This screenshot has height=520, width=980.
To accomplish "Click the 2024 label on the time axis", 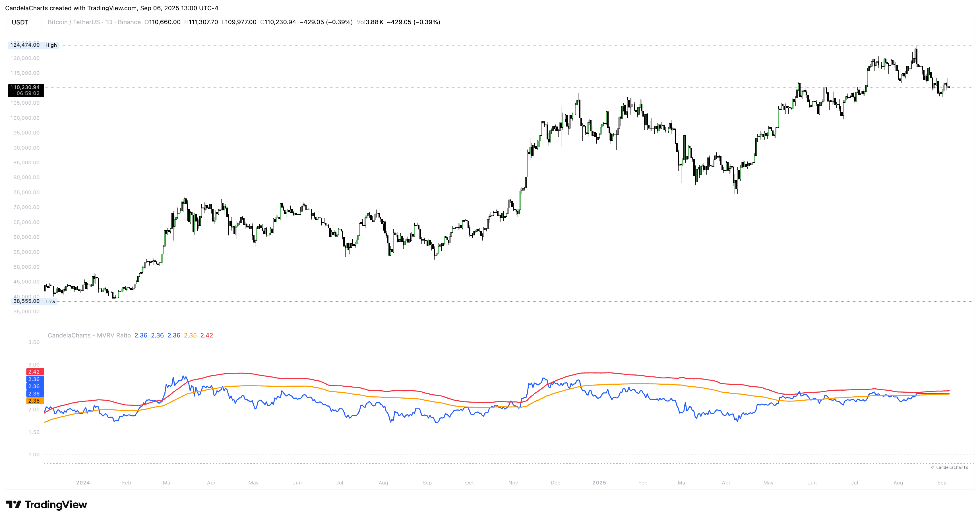I will pyautogui.click(x=82, y=482).
